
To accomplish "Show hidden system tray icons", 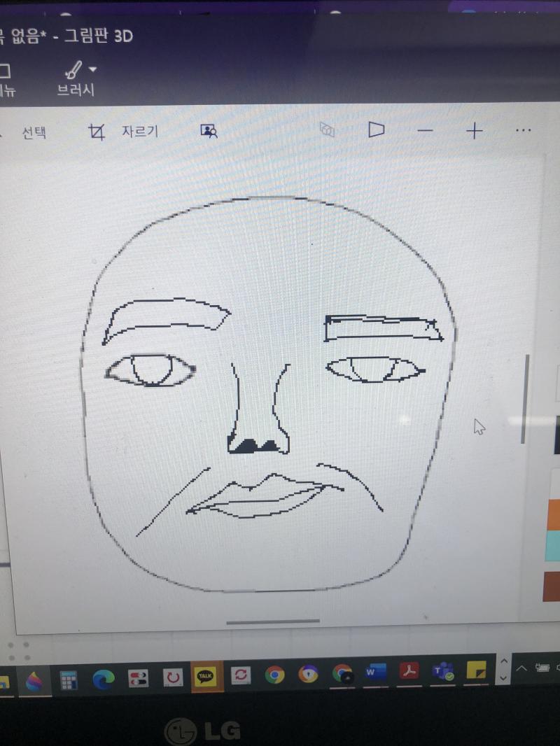I will click(521, 668).
